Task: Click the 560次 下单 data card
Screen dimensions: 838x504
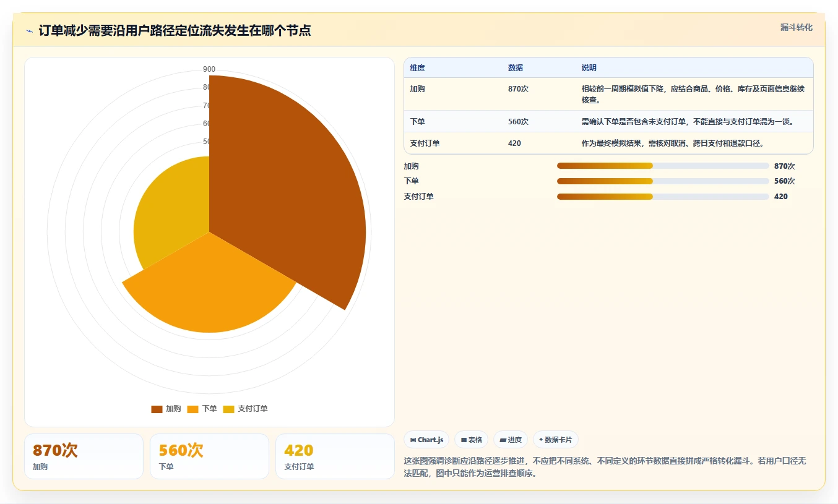Action: [x=209, y=456]
